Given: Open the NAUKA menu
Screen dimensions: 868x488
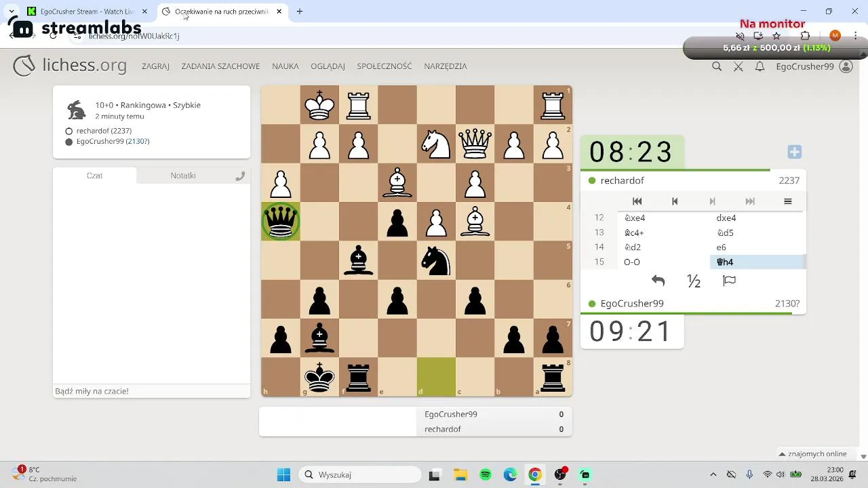Looking at the screenshot, I should [x=285, y=66].
